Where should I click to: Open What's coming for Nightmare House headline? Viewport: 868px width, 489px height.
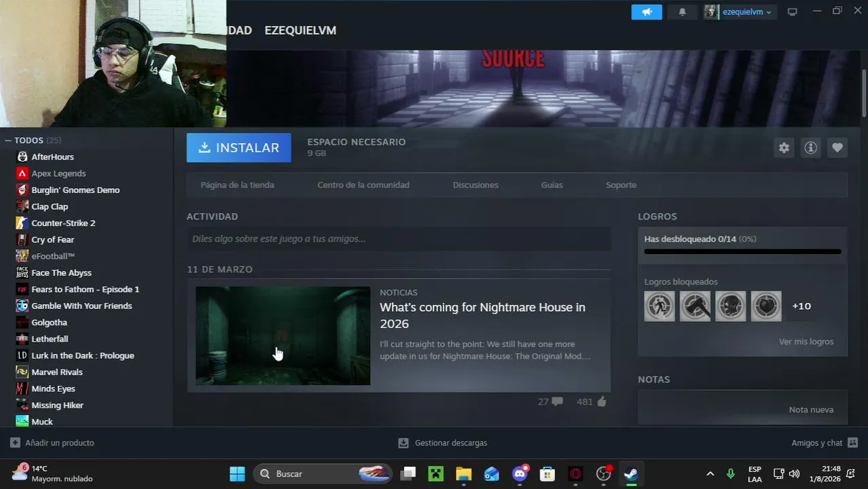(x=482, y=315)
